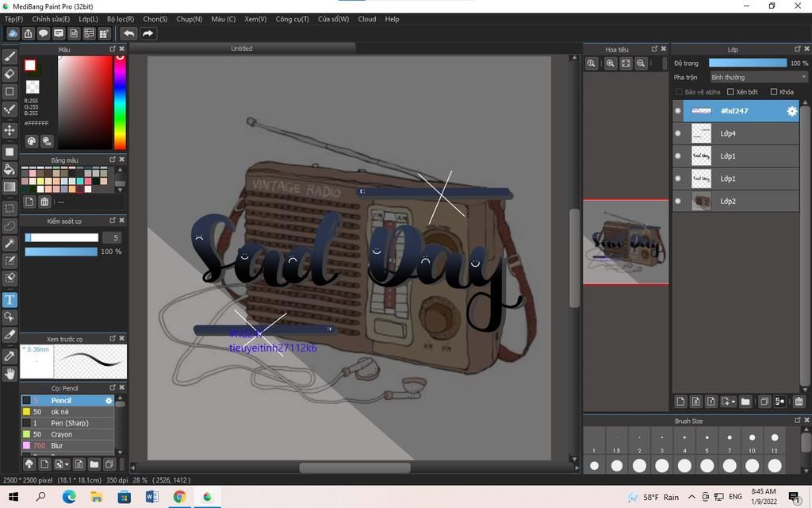812x508 pixels.
Task: Click the Hoa tiêu navigator preview thumbnail
Action: coord(626,242)
